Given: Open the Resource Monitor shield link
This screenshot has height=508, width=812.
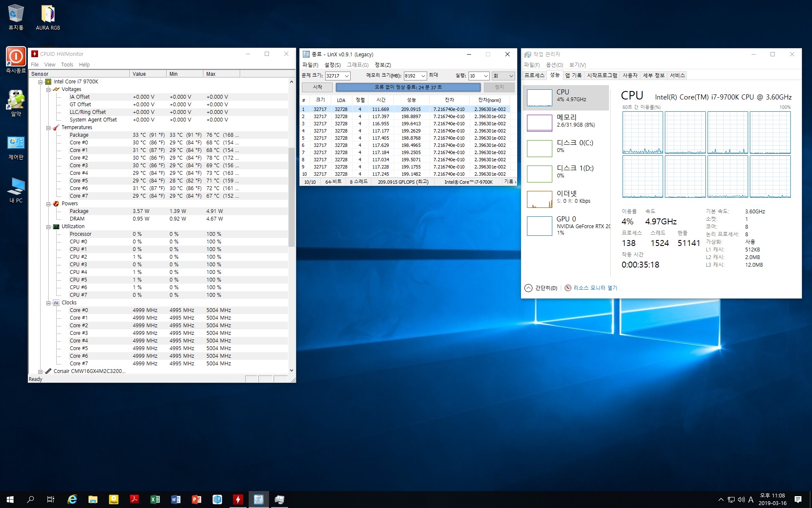Looking at the screenshot, I should pos(591,288).
